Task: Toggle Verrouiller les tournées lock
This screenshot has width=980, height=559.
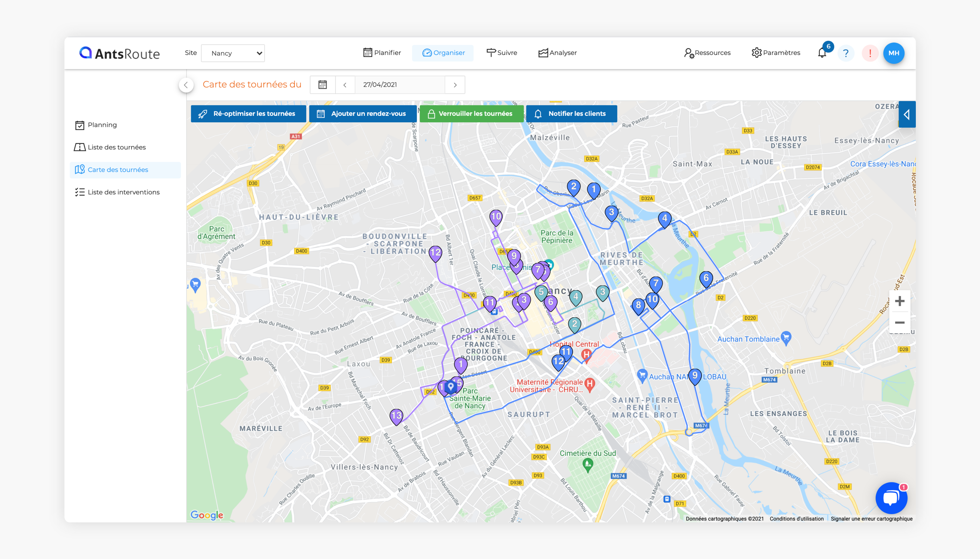Action: pos(471,113)
